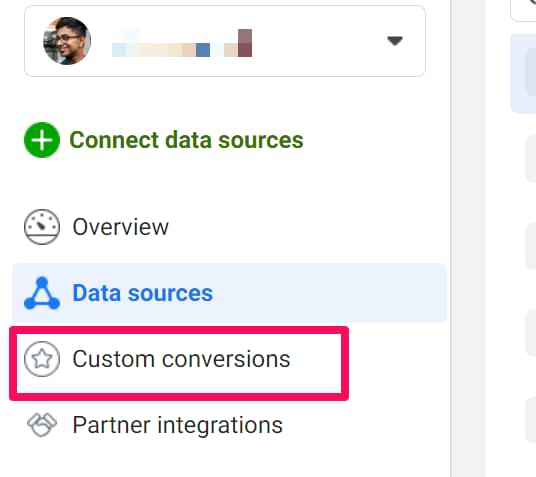This screenshot has width=536, height=477.
Task: Click the Partner integrations handshake icon
Action: pyautogui.click(x=42, y=425)
